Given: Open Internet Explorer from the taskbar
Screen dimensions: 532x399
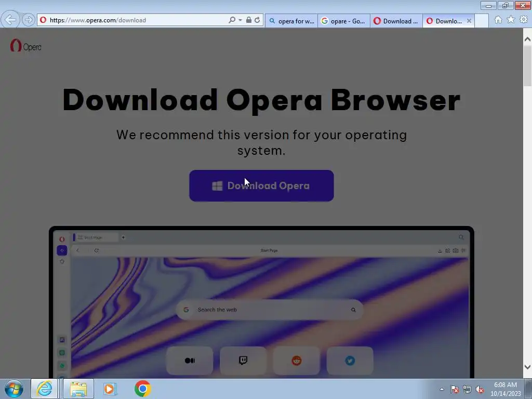Looking at the screenshot, I should 45,389.
